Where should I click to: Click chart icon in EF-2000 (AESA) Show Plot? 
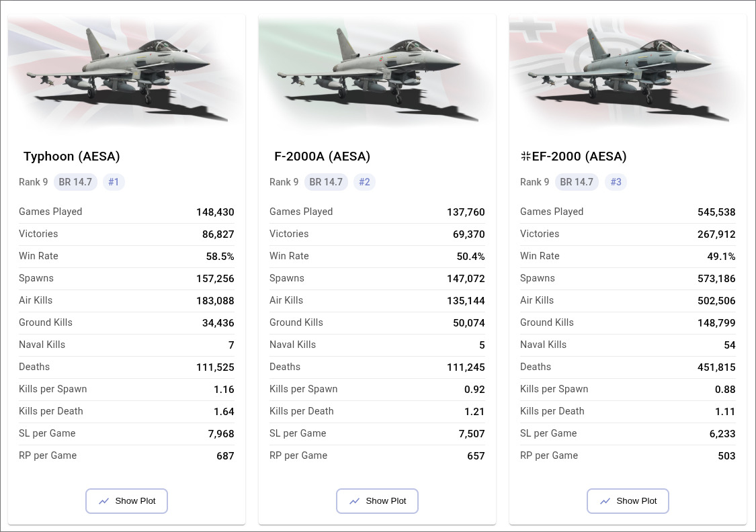click(605, 501)
